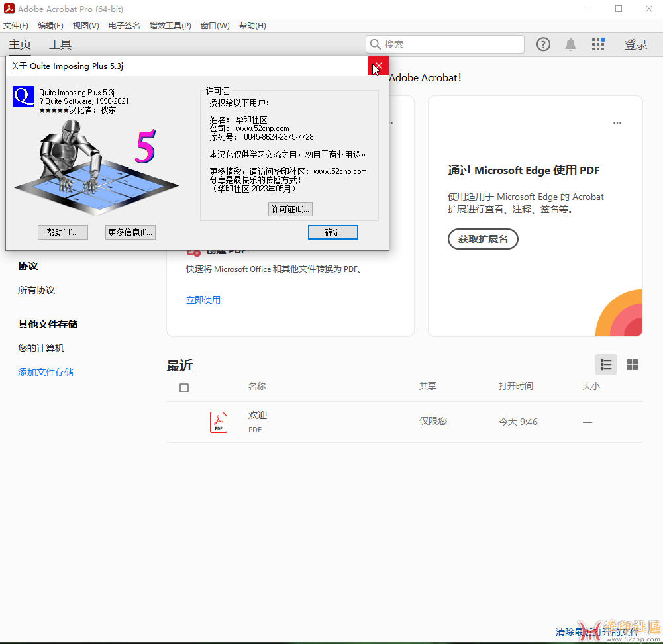663x644 pixels.
Task: Click the 仅限您 sharing cell
Action: point(433,421)
